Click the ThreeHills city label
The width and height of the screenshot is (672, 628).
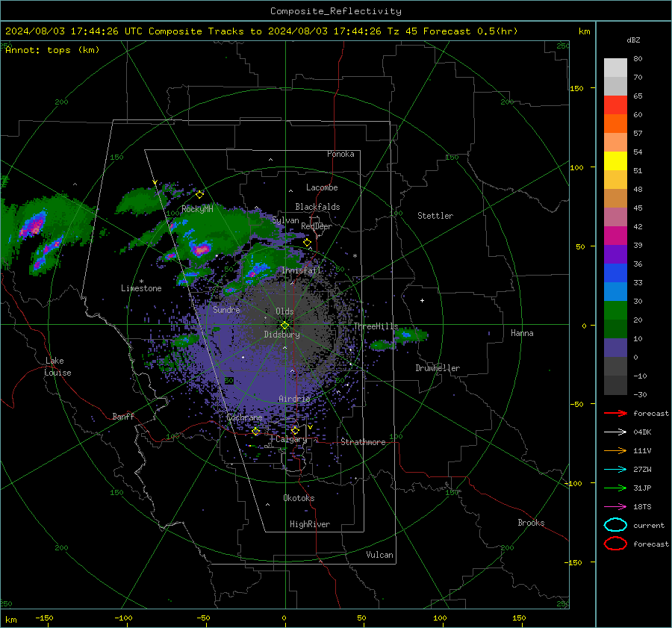click(376, 326)
